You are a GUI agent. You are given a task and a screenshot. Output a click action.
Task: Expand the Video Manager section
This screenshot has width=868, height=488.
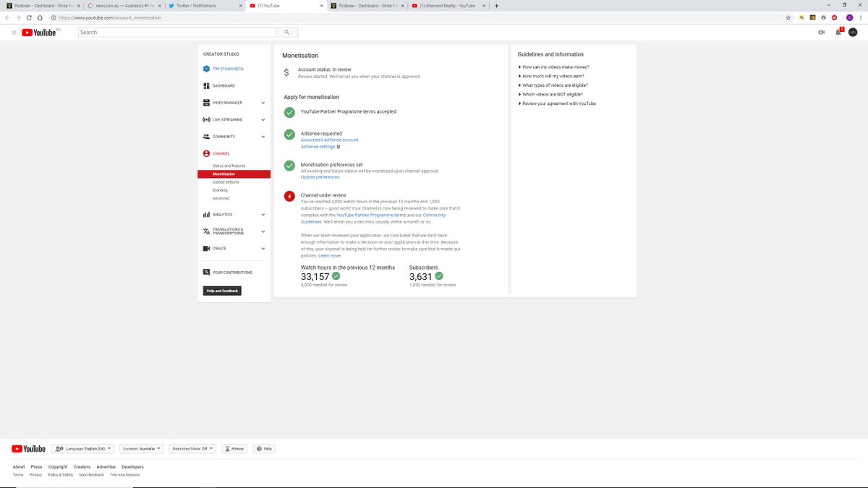(263, 103)
